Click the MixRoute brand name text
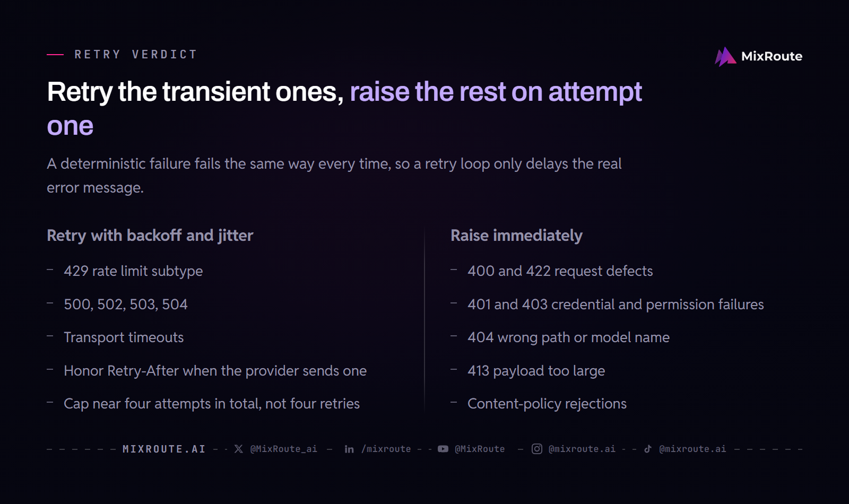This screenshot has height=504, width=849. (772, 56)
